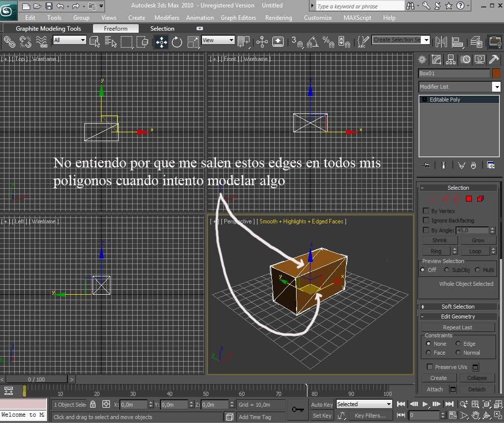
Task: Open the Hierarchy command panel tab
Action: [x=451, y=59]
